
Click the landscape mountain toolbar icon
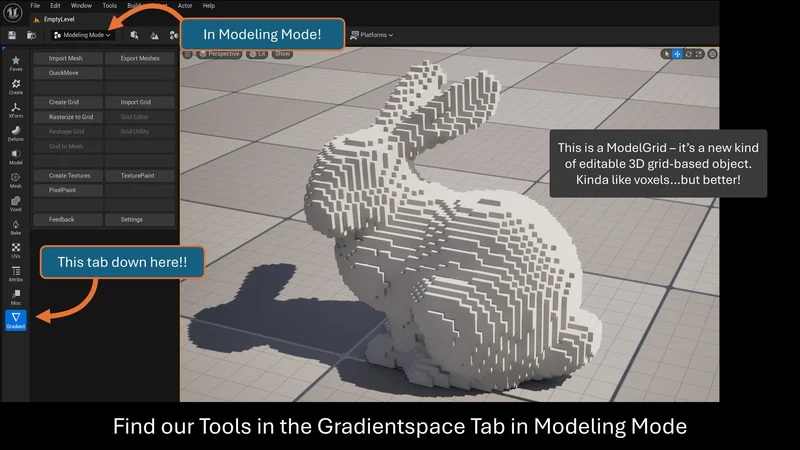[154, 35]
